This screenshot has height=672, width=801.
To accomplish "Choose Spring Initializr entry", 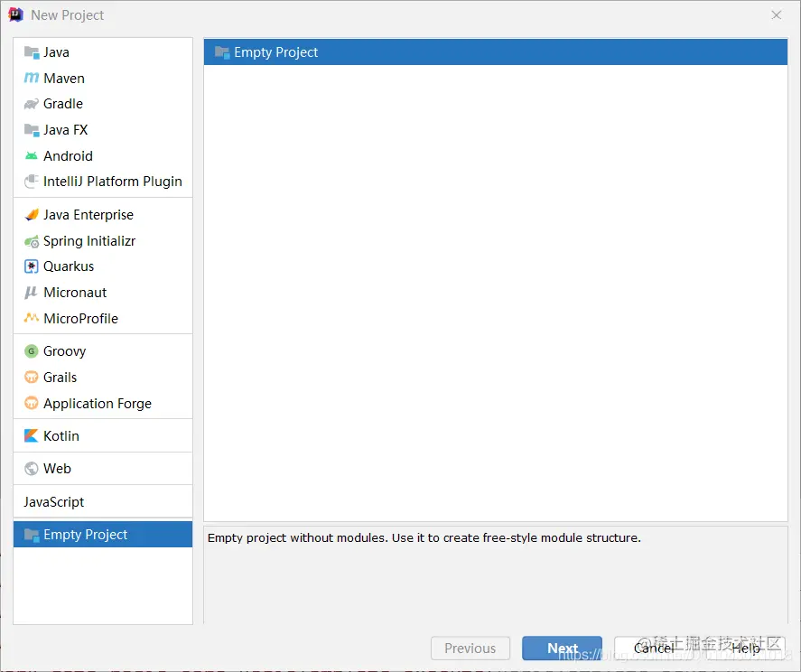I will [103, 240].
